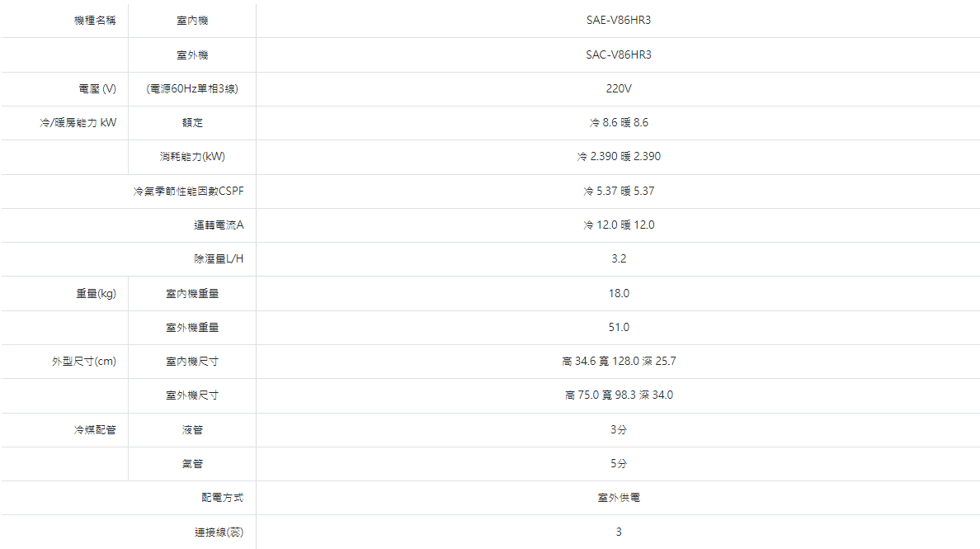Image resolution: width=980 pixels, height=549 pixels.
Task: Select the 液管 value 3分
Action: point(618,429)
